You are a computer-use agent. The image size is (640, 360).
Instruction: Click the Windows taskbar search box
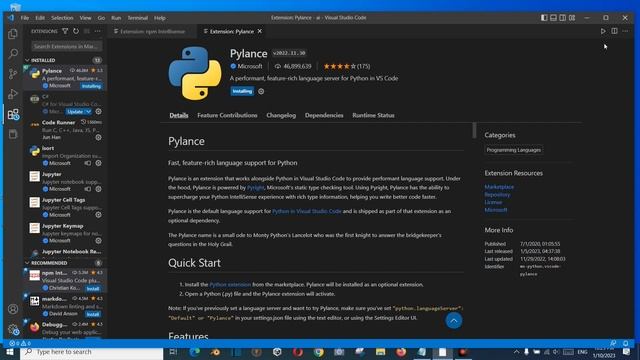[92, 352]
